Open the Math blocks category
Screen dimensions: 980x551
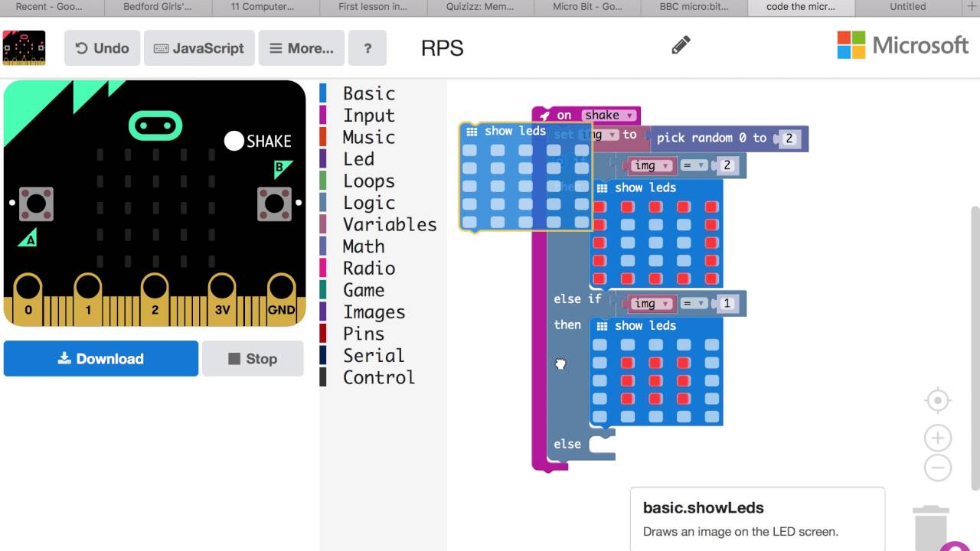(363, 246)
